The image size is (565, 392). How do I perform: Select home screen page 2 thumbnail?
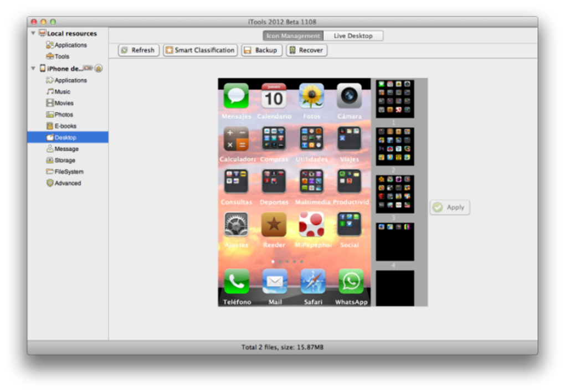395,146
